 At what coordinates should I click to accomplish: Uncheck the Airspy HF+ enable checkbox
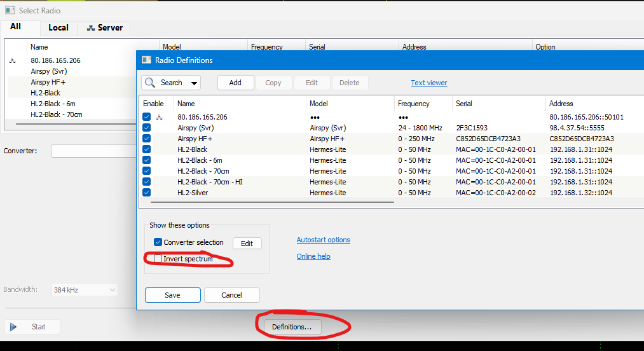[147, 139]
